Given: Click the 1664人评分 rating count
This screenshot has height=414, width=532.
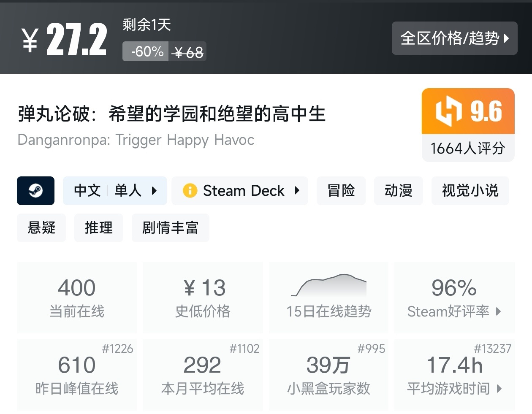Looking at the screenshot, I should coord(468,148).
